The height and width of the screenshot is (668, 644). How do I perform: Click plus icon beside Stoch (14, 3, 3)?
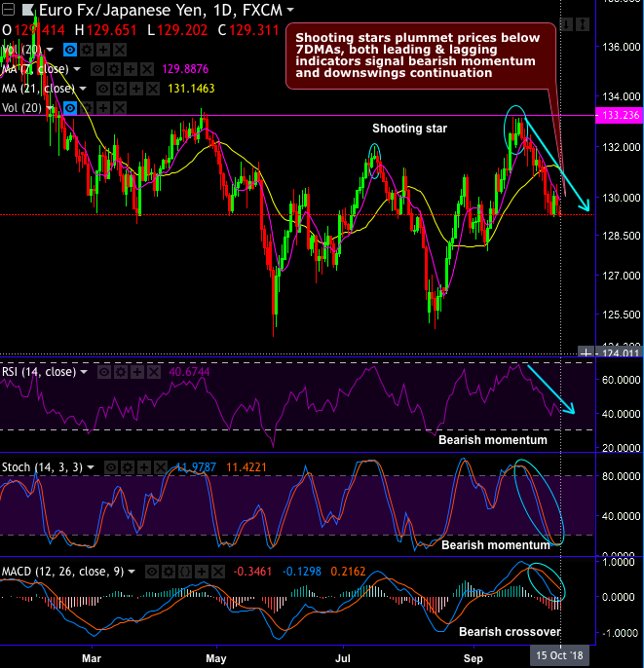pos(144,467)
